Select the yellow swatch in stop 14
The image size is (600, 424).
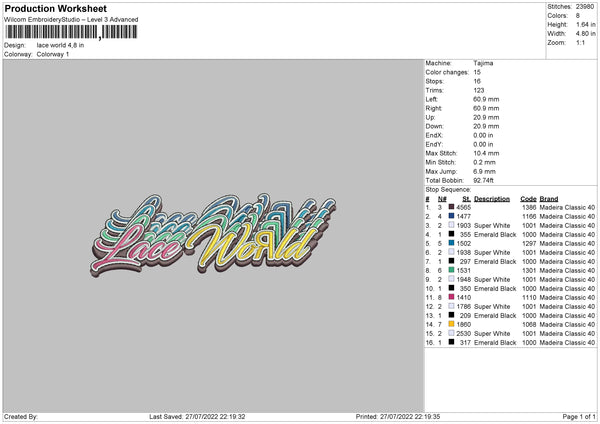point(454,325)
